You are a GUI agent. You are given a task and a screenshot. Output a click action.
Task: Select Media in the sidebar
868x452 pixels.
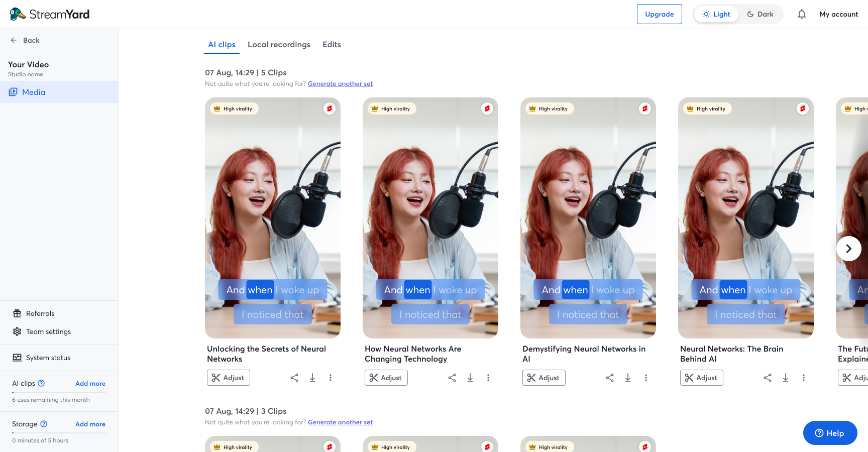point(59,92)
